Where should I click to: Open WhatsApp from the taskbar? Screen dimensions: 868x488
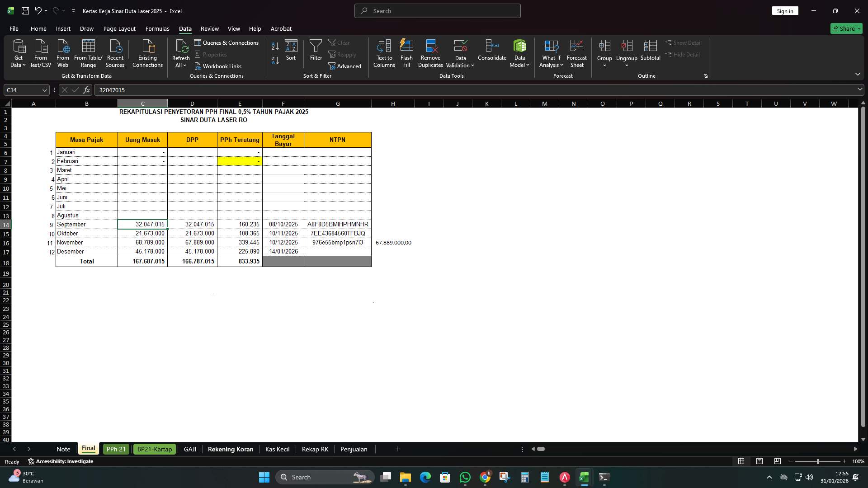click(x=465, y=477)
